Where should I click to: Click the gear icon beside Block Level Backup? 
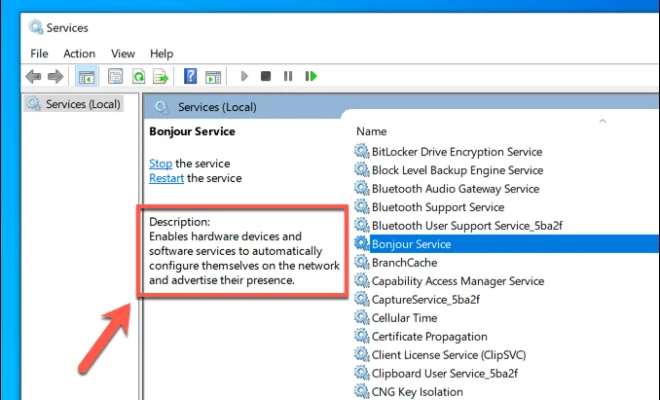click(362, 169)
